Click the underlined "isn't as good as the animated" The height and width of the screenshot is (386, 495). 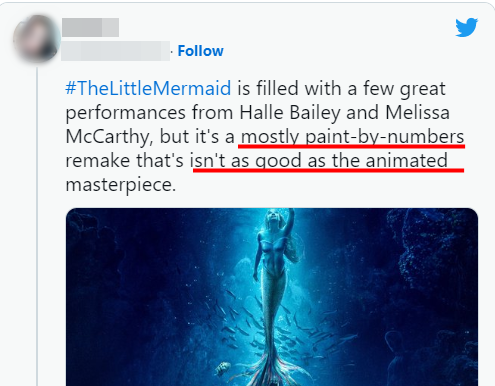[x=319, y=161]
